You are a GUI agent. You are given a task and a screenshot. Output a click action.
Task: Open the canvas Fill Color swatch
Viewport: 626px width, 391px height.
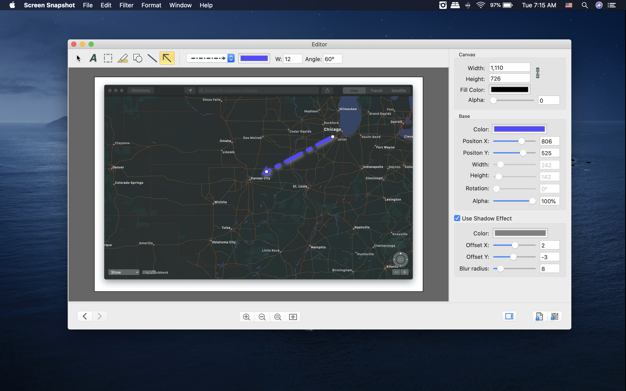[x=509, y=89]
